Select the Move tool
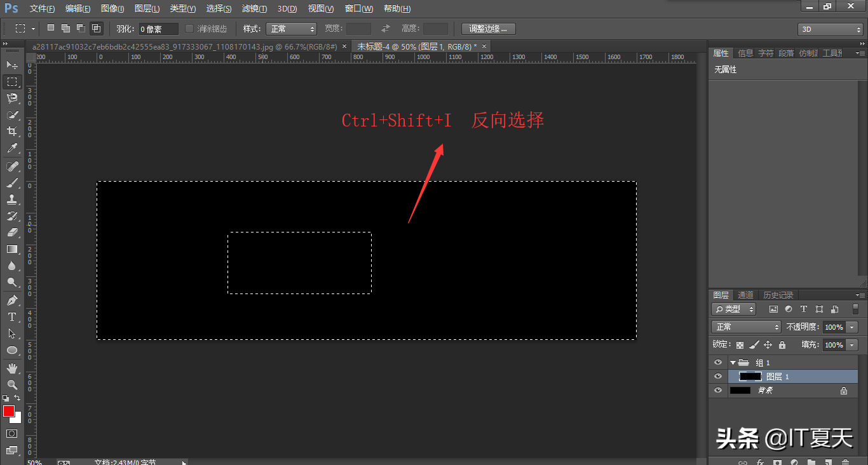Screen dimensions: 868x465 point(12,65)
